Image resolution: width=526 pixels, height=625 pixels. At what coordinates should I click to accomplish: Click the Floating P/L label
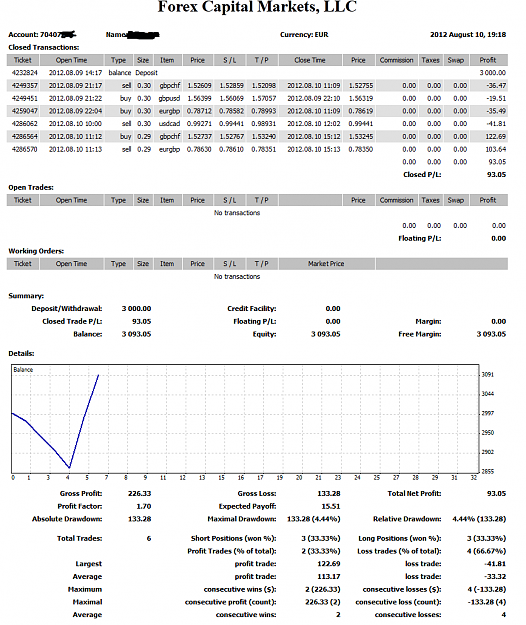[420, 238]
